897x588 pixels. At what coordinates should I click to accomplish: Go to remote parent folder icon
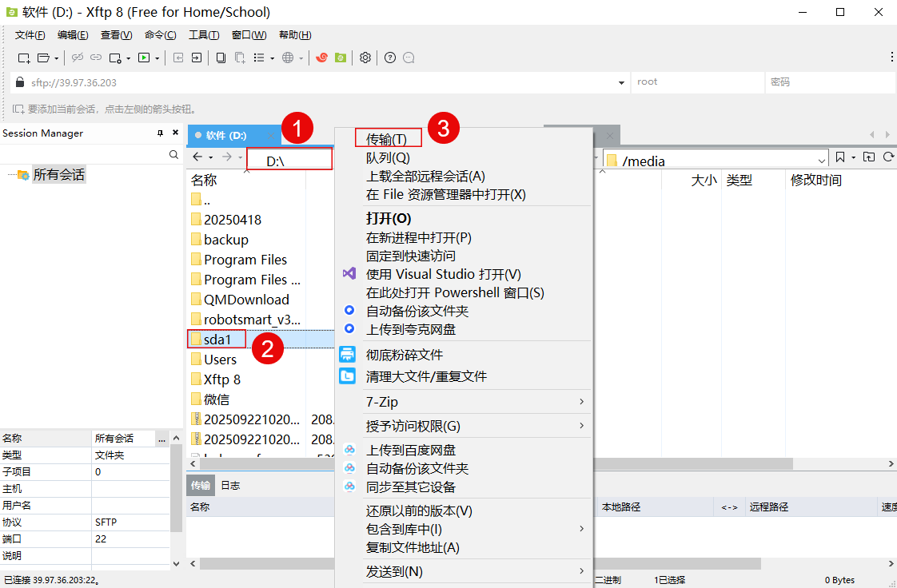[869, 157]
